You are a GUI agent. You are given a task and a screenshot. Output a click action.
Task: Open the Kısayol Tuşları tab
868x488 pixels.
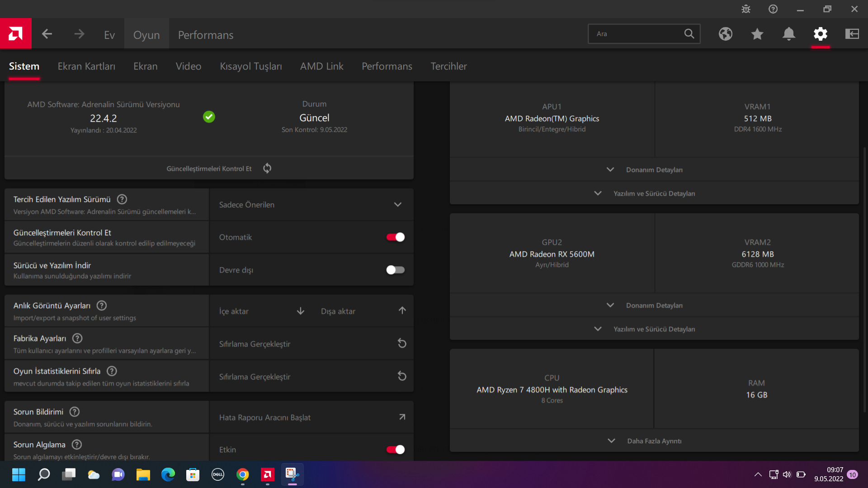251,66
